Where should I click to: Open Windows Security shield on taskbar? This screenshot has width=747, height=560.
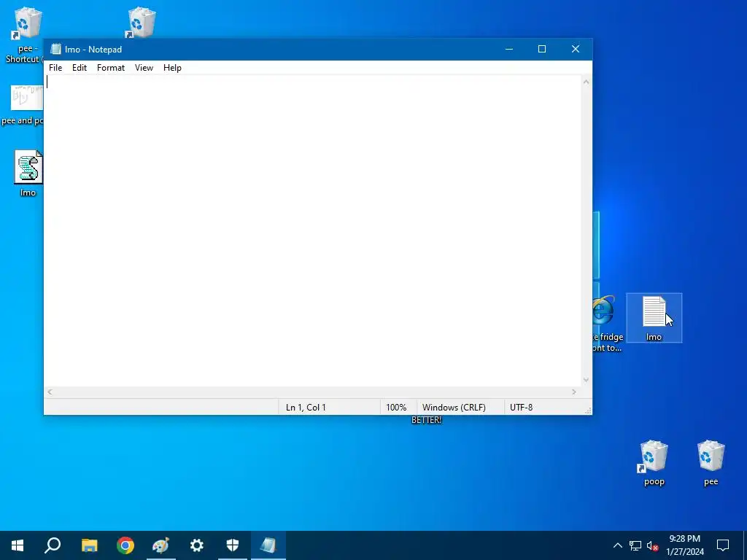[x=233, y=545]
